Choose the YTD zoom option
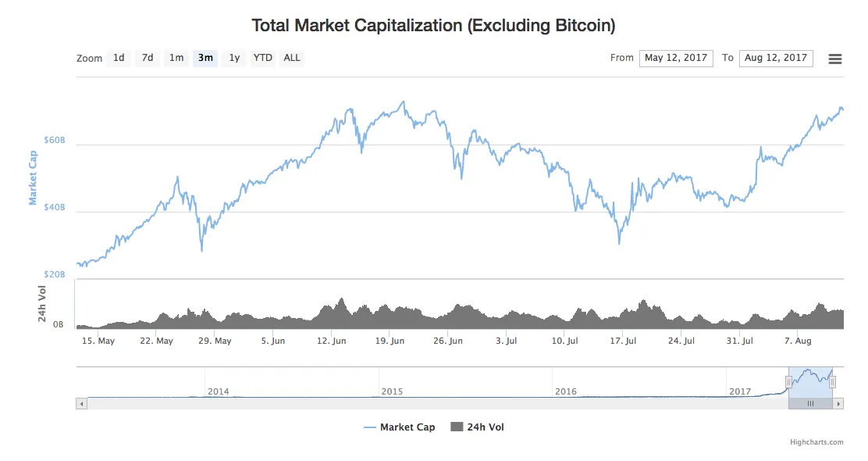This screenshot has width=868, height=461. (x=263, y=58)
